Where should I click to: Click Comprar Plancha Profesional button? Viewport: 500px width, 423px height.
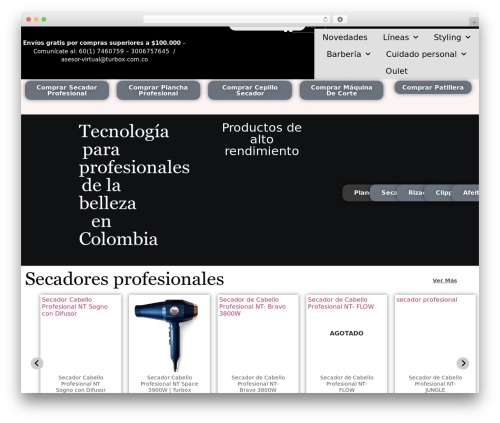click(x=158, y=90)
